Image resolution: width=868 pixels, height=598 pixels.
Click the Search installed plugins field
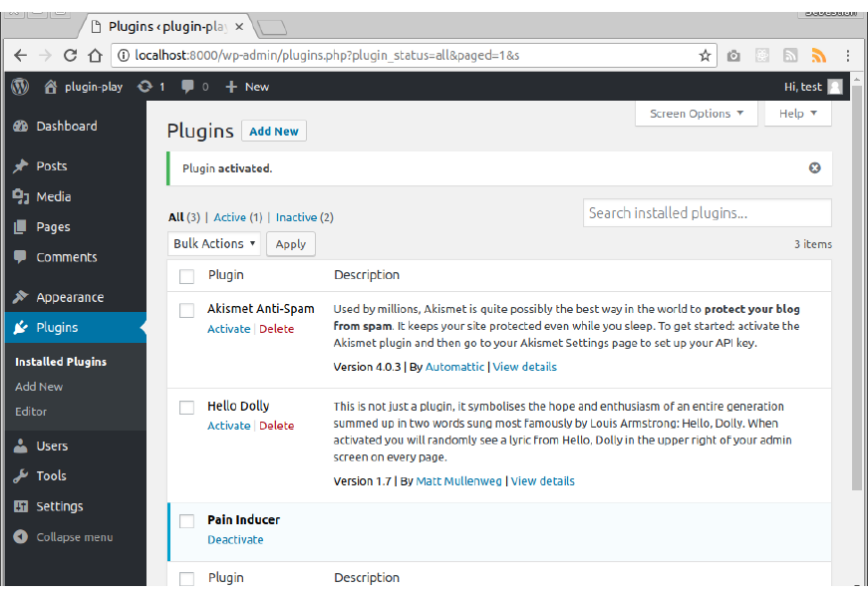coord(707,213)
